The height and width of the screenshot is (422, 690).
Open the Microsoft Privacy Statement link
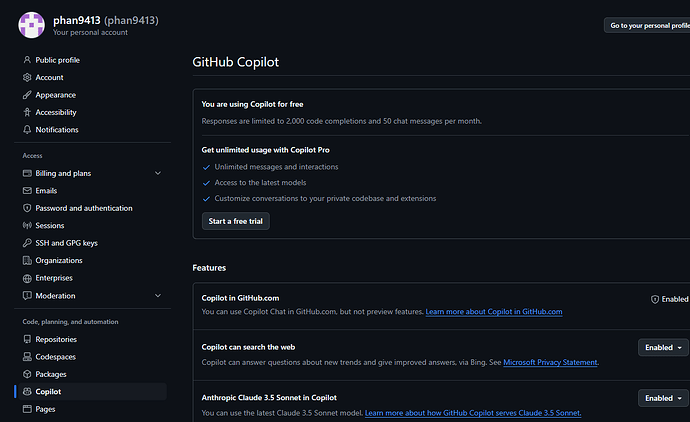[550, 362]
